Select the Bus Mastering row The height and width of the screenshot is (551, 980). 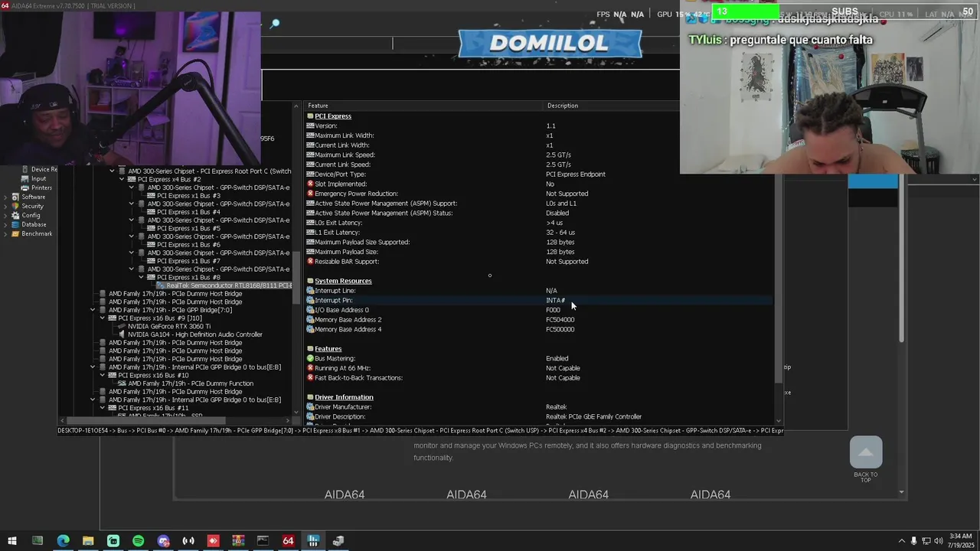(x=539, y=358)
